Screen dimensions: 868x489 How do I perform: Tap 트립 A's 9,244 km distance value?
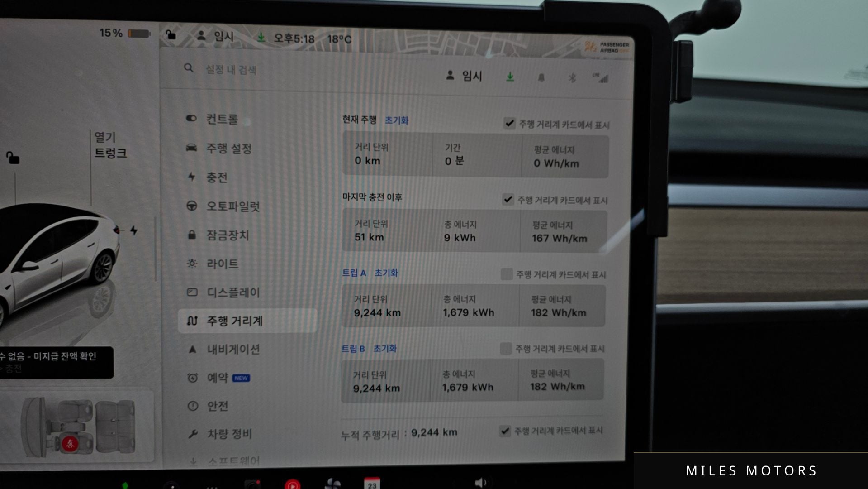tap(377, 312)
